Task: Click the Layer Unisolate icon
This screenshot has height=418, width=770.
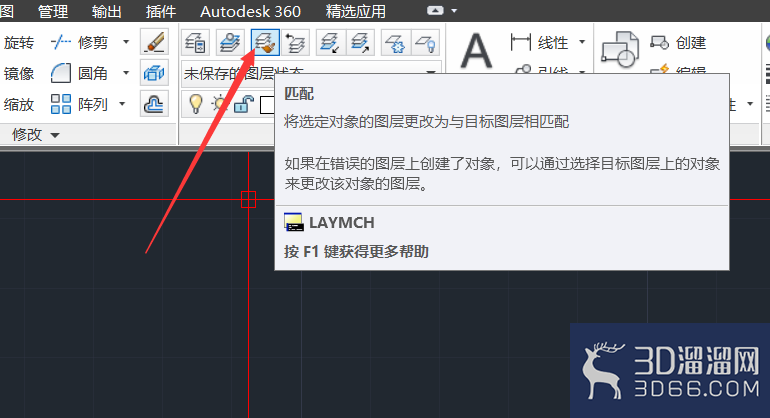Action: tap(360, 43)
